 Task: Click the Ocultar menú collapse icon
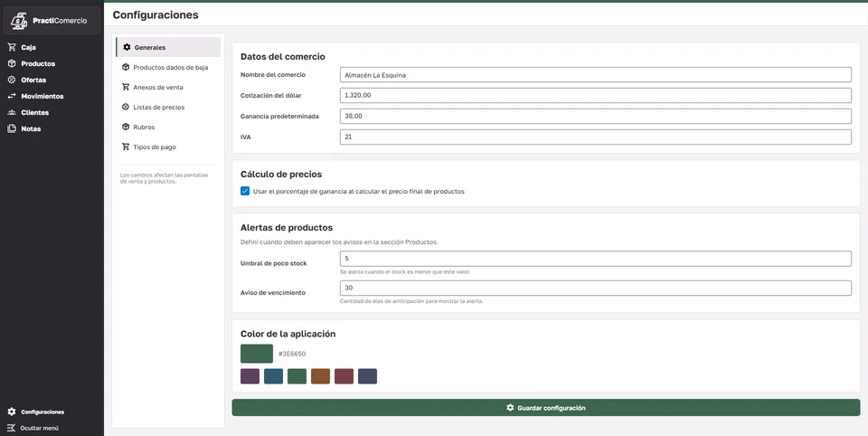point(12,428)
